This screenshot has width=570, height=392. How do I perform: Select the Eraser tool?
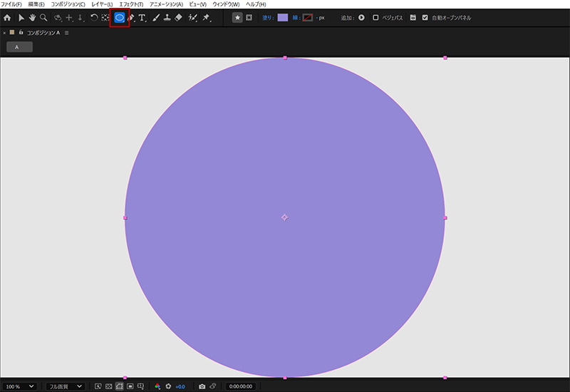point(178,17)
